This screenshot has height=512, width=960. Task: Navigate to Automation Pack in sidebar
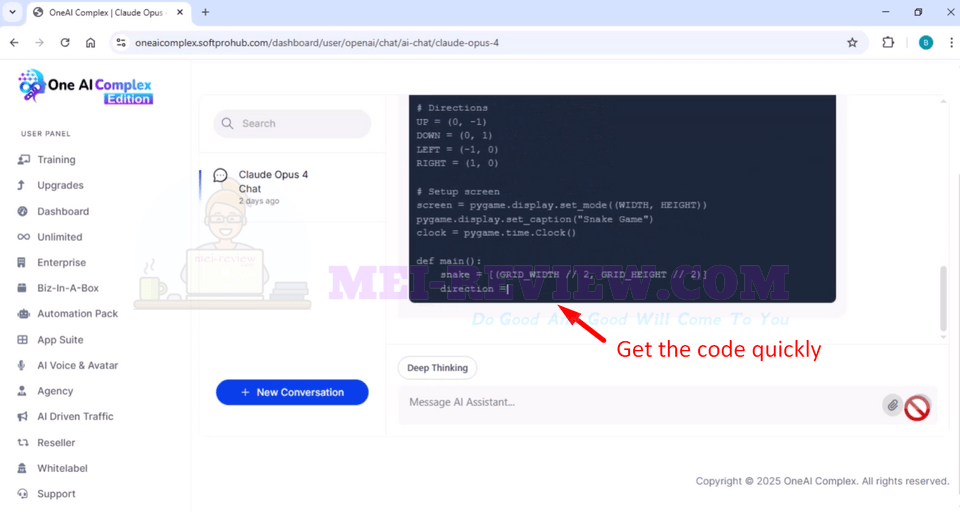tap(77, 314)
